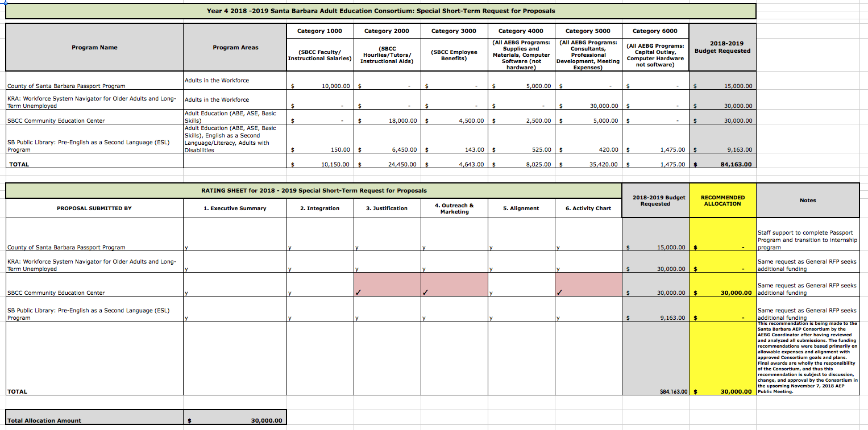
Task: Select the 18,000.00 Category 2000 cell
Action: tap(400, 121)
